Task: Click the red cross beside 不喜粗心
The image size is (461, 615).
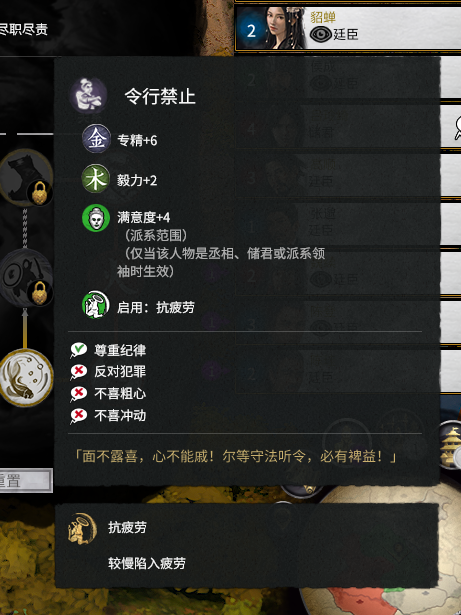Action: pos(78,394)
